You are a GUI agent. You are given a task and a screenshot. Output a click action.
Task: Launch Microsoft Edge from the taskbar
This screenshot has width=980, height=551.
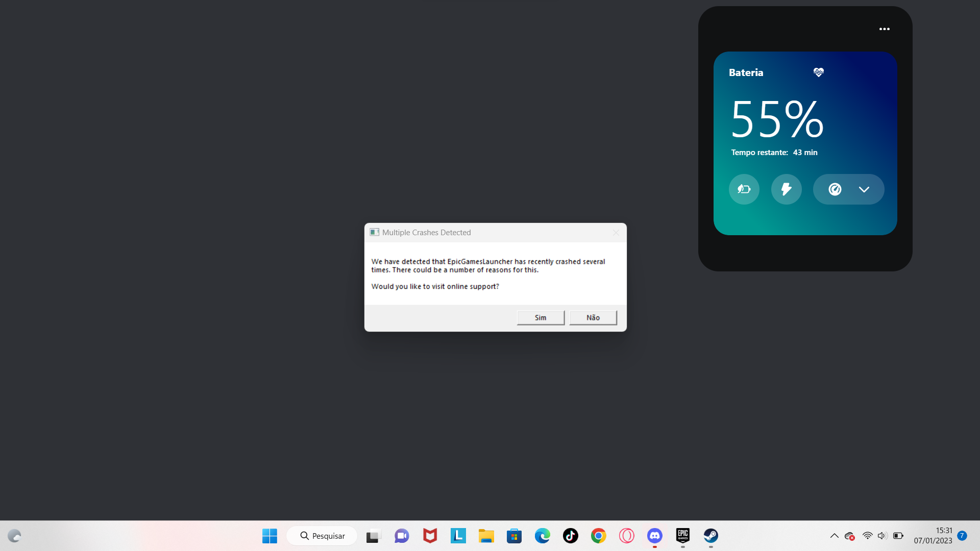(542, 536)
